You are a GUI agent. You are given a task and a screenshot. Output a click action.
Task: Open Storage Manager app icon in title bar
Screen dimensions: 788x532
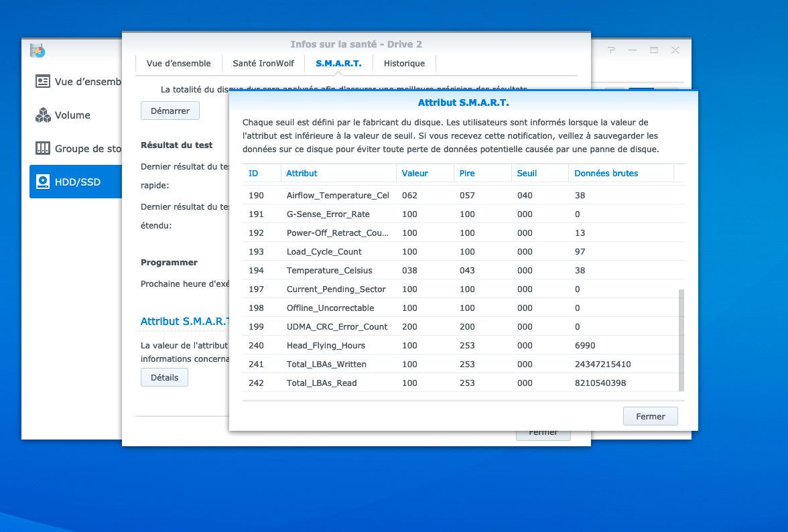[38, 50]
